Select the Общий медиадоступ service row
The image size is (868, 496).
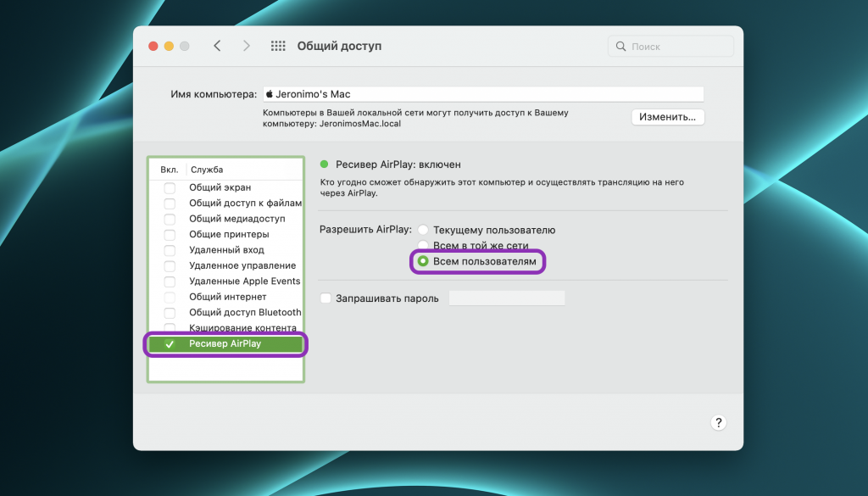[x=225, y=219]
